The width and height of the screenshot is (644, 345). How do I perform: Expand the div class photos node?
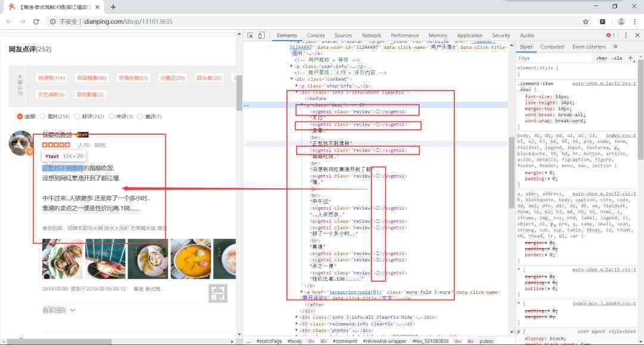296,330
